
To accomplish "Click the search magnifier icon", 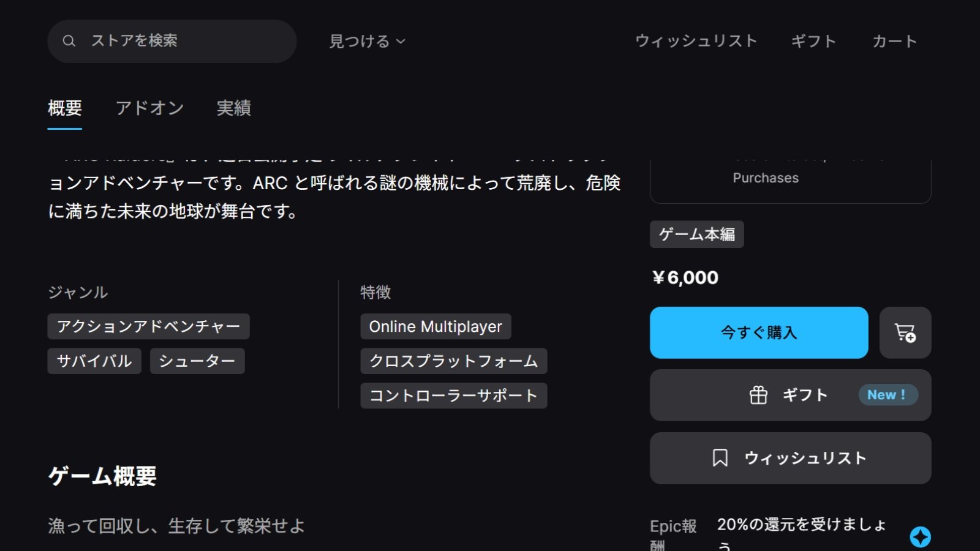I will [69, 41].
